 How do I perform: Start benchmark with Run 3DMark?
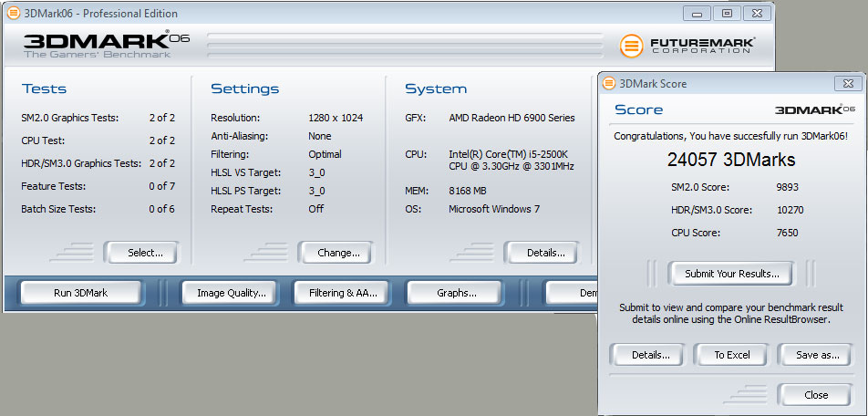coord(81,293)
